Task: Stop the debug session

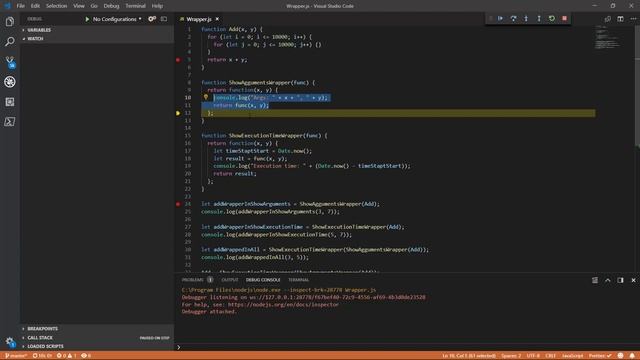Action: tap(565, 18)
